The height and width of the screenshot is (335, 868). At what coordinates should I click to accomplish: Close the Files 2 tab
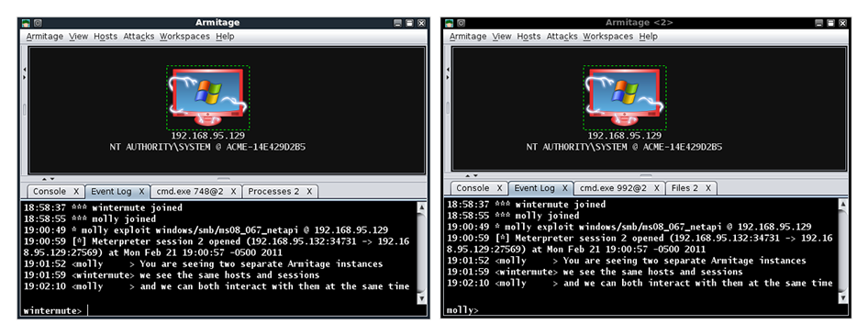pyautogui.click(x=708, y=188)
